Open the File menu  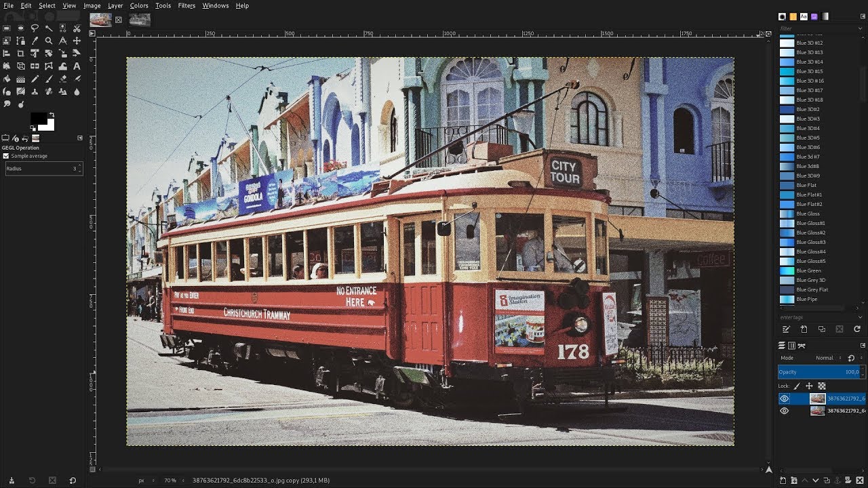[x=8, y=5]
